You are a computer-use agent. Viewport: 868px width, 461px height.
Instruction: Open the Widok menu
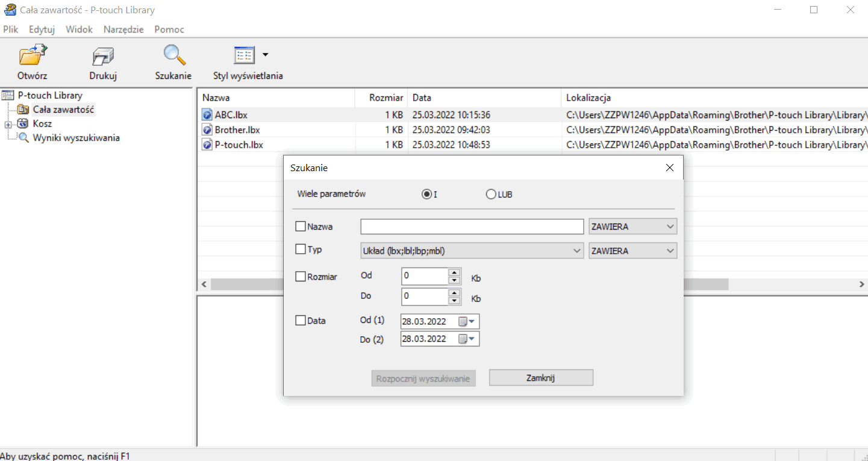79,30
